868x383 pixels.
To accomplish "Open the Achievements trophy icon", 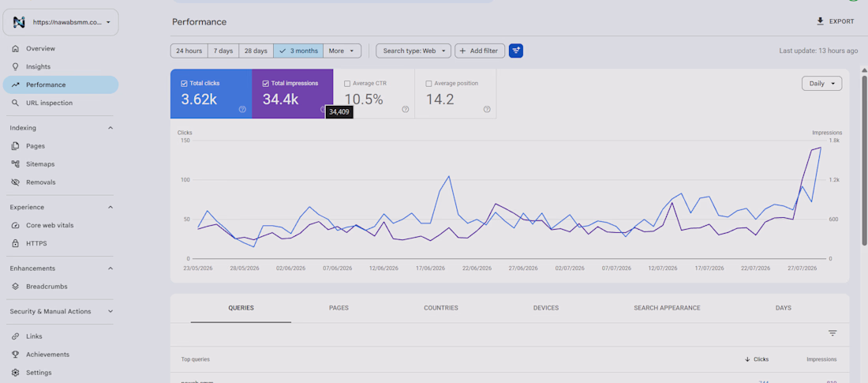I will (16, 355).
